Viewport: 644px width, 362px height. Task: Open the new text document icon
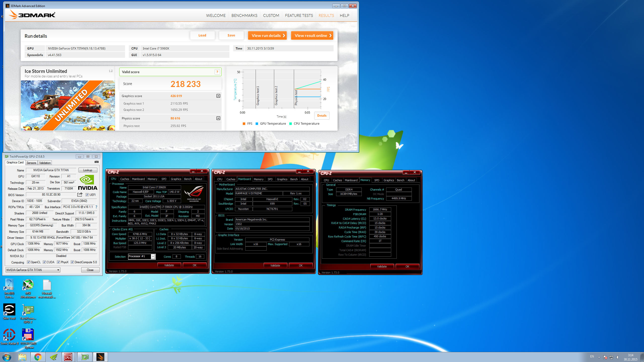47,288
